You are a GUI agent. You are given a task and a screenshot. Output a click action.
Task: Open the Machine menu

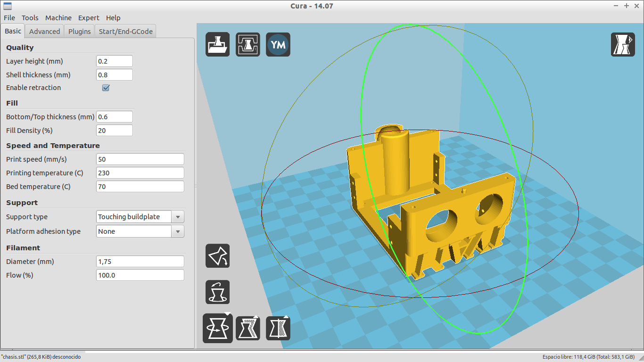[x=58, y=18]
